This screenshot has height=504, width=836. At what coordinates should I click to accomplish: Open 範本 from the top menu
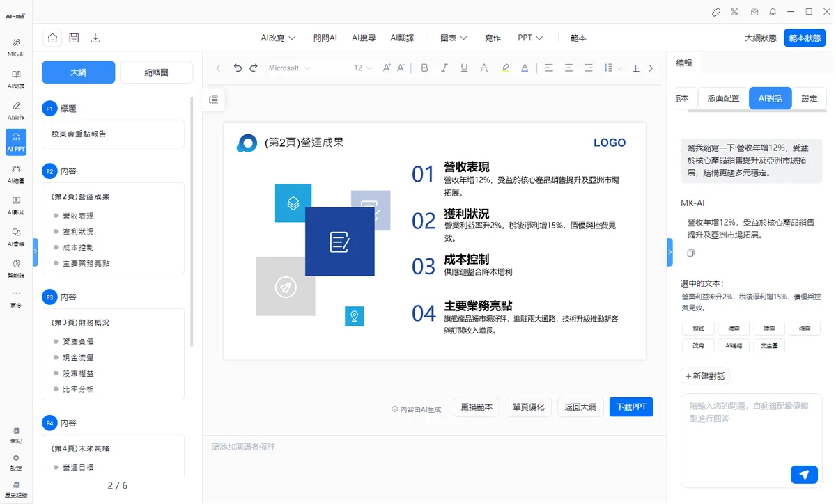click(578, 38)
